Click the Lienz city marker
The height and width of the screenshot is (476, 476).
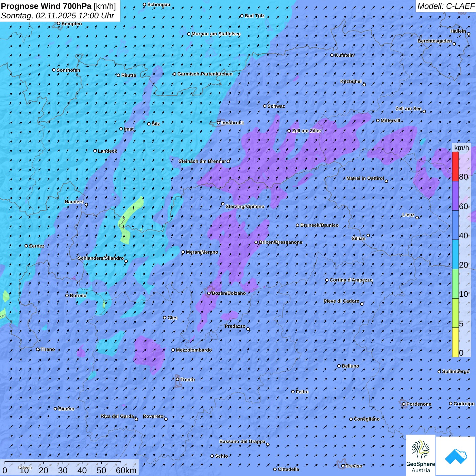pos(417,218)
